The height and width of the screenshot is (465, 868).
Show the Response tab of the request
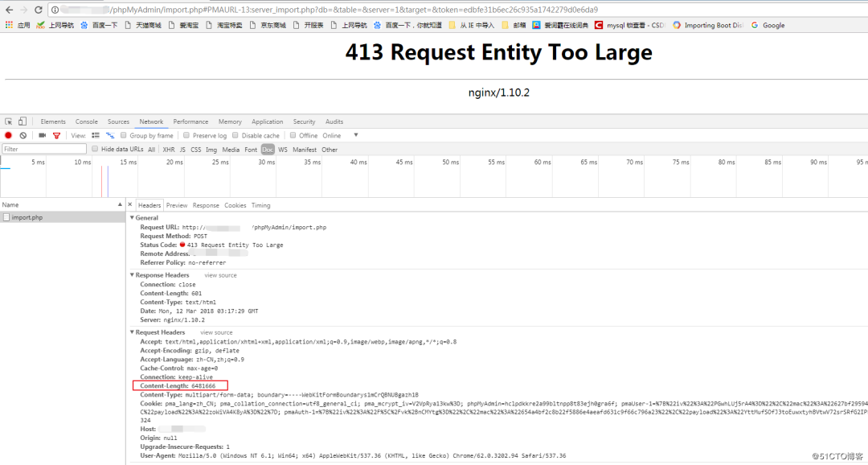pos(206,205)
